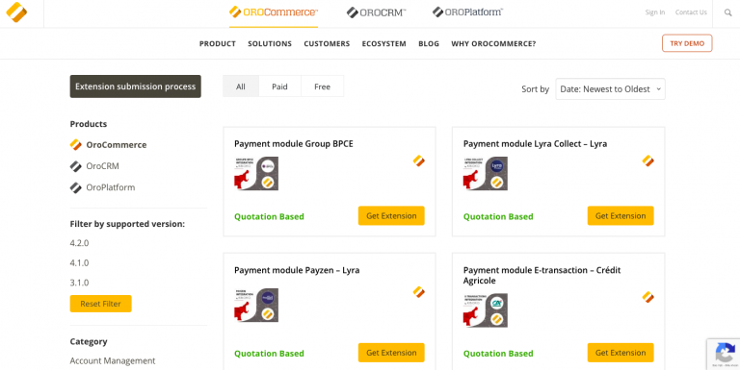Viewport: 740px width, 370px height.
Task: Open the ECOSYSTEM menu
Action: click(384, 43)
